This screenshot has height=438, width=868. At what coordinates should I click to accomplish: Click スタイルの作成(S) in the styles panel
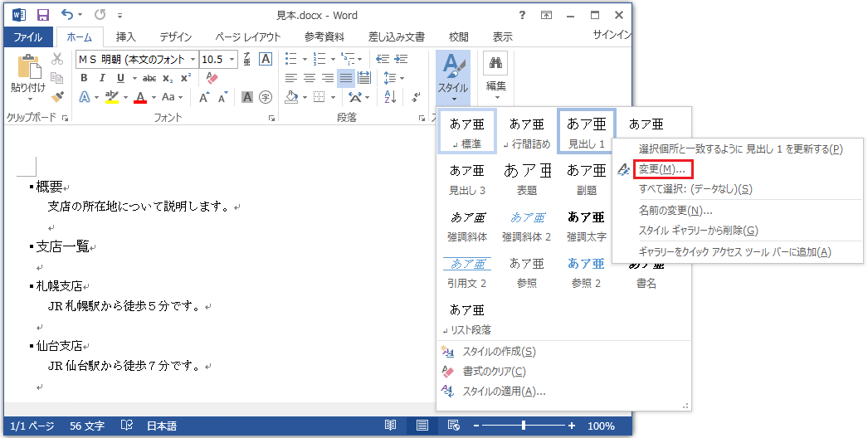pyautogui.click(x=498, y=352)
